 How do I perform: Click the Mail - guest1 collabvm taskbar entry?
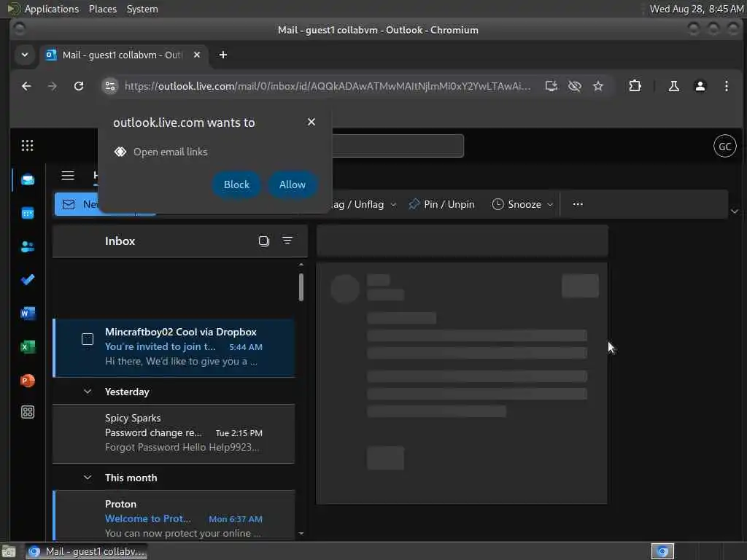(x=86, y=551)
